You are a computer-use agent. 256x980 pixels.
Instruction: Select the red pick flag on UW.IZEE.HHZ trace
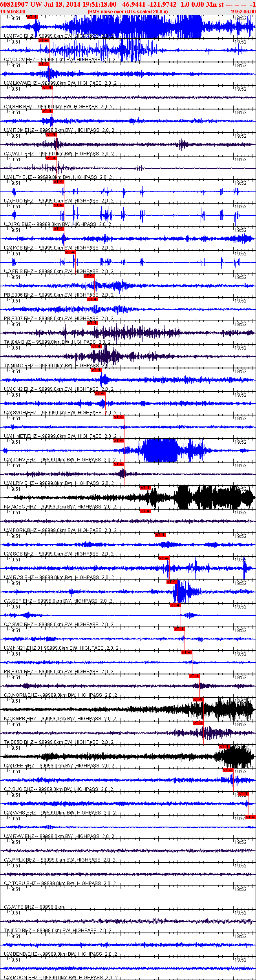[225, 747]
